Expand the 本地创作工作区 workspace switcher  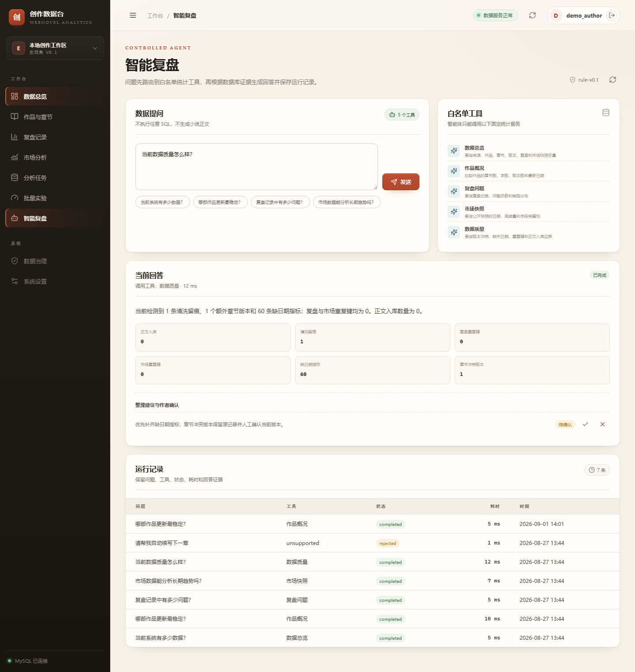click(x=55, y=48)
